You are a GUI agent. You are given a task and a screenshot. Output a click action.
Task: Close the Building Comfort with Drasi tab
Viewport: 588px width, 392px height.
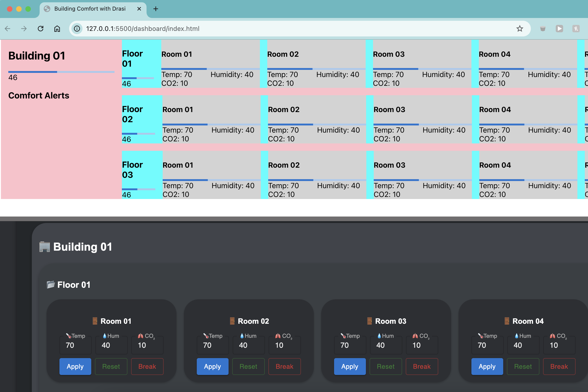139,9
